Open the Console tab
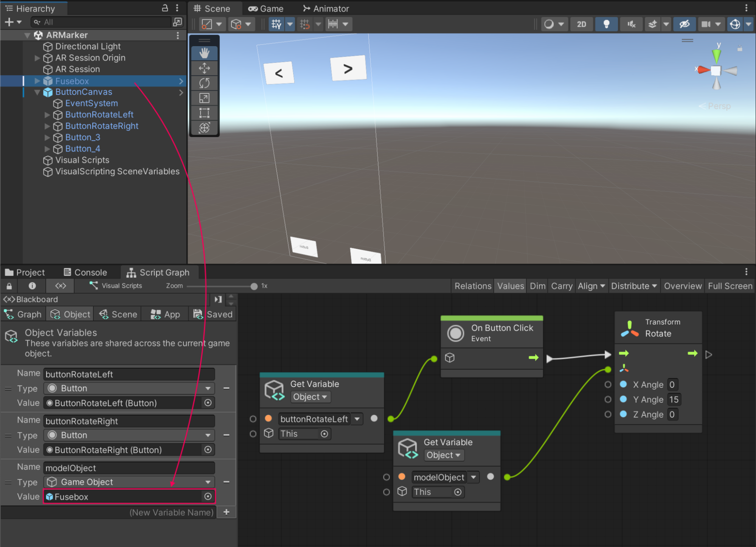This screenshot has height=547, width=756. coord(85,272)
